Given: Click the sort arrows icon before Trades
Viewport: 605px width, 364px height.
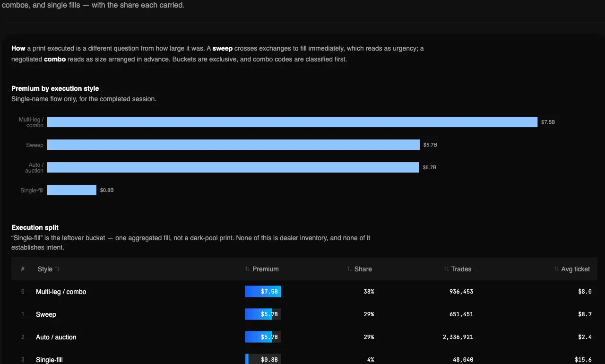Looking at the screenshot, I should click(447, 269).
